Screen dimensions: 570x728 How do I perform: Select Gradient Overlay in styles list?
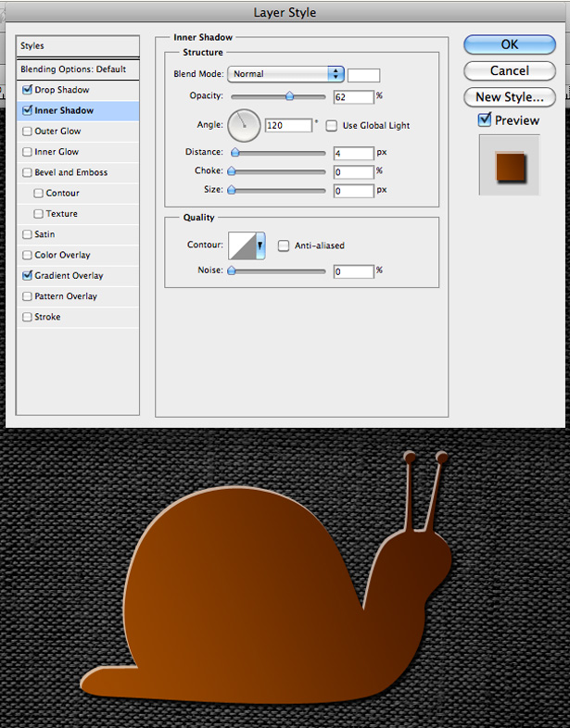69,275
